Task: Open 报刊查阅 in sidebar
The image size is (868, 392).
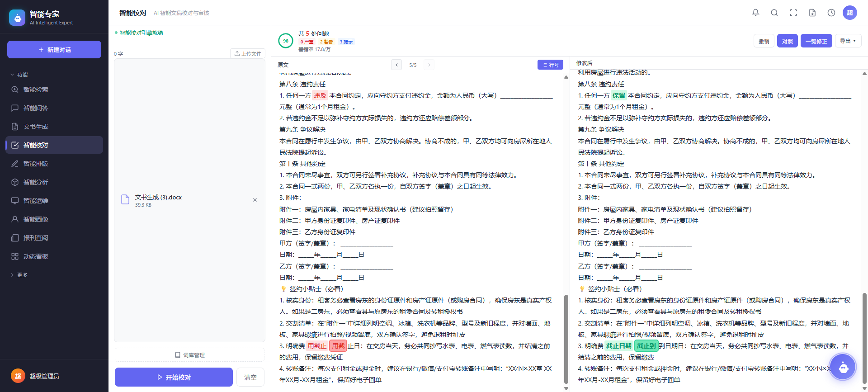Action: coord(54,238)
